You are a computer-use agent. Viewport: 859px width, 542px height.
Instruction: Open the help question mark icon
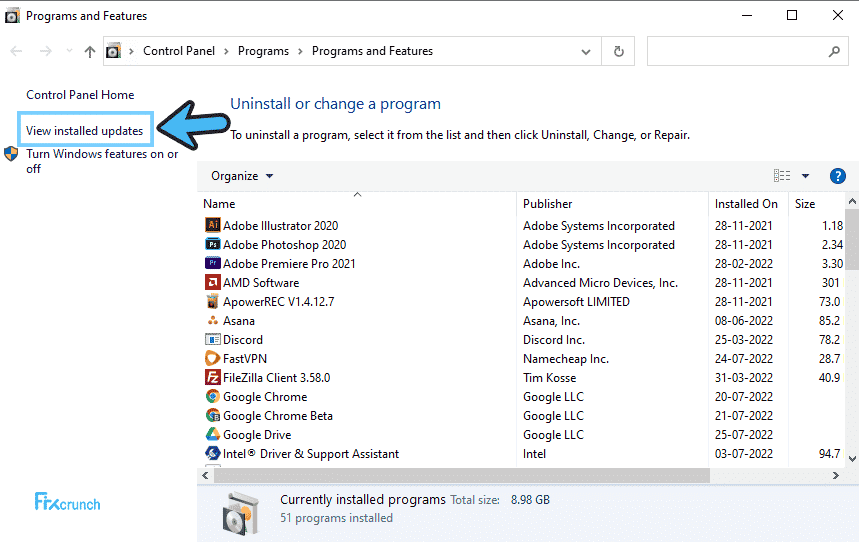click(x=838, y=176)
